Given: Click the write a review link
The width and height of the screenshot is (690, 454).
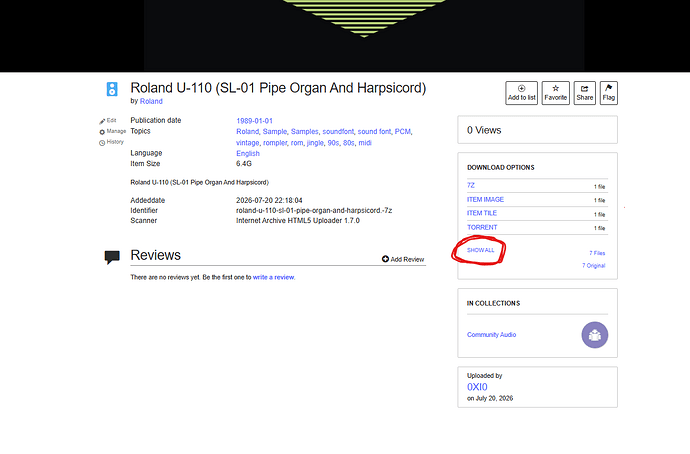Looking at the screenshot, I should coord(273,277).
